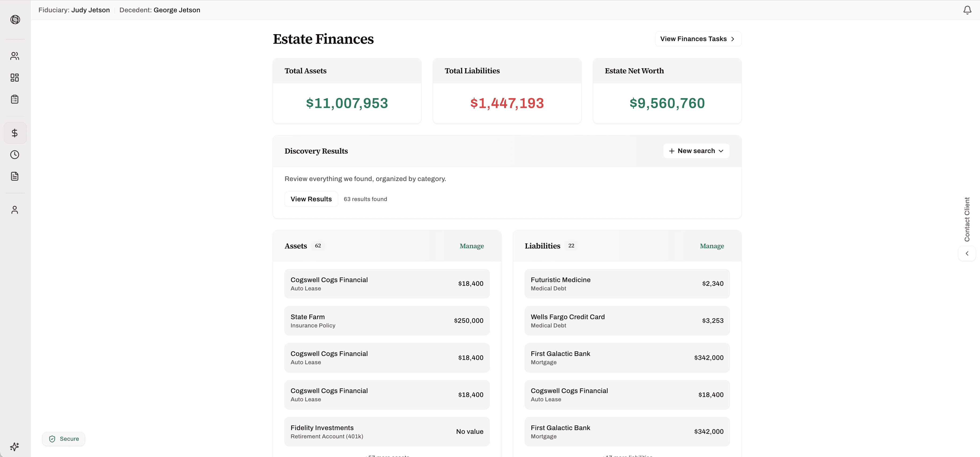The width and height of the screenshot is (980, 457).
Task: Click the sparkle AI assistant icon
Action: 15,446
